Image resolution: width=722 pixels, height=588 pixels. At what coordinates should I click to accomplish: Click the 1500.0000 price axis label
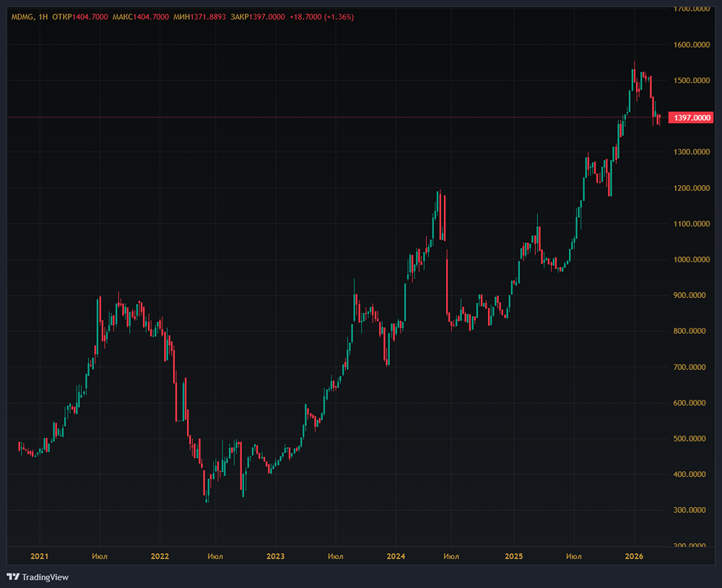point(691,81)
